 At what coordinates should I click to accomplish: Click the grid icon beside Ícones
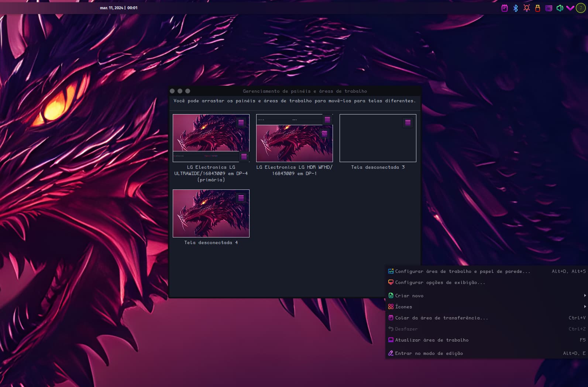391,306
